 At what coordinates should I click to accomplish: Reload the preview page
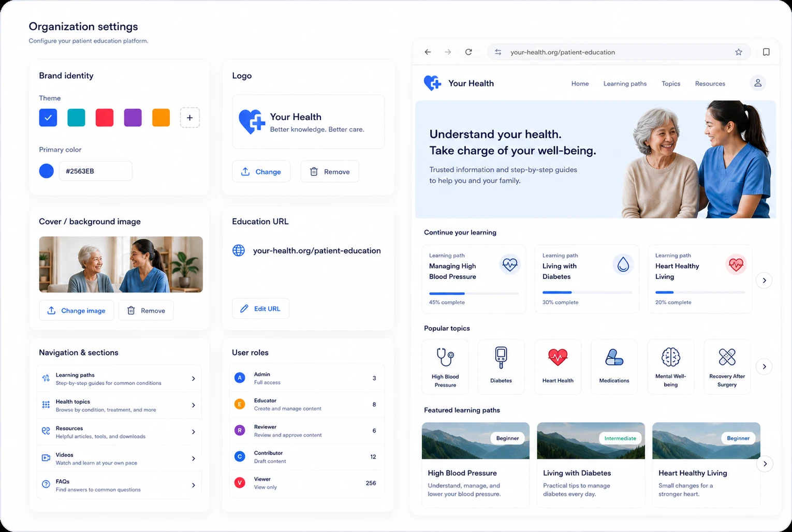[x=468, y=52]
